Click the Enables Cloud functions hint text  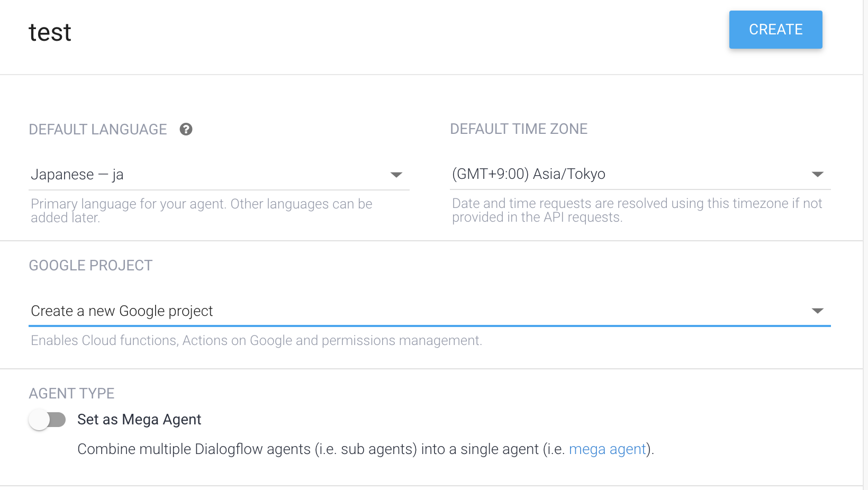[x=256, y=341]
